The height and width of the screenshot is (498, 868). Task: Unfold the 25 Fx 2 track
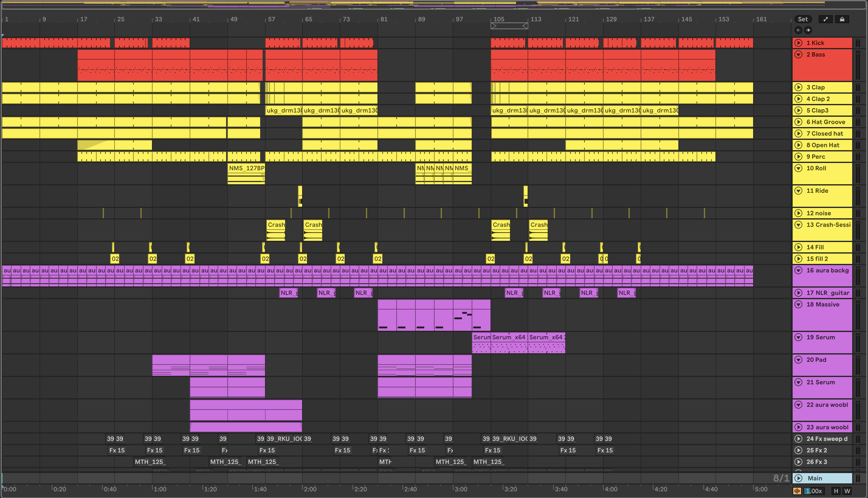pos(799,450)
